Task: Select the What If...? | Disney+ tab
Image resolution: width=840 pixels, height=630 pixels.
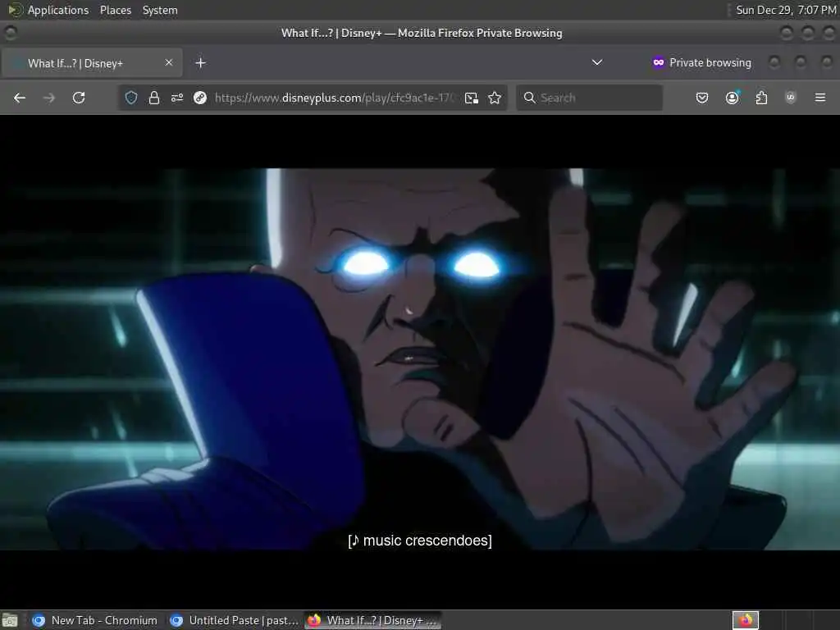Action: tap(92, 62)
